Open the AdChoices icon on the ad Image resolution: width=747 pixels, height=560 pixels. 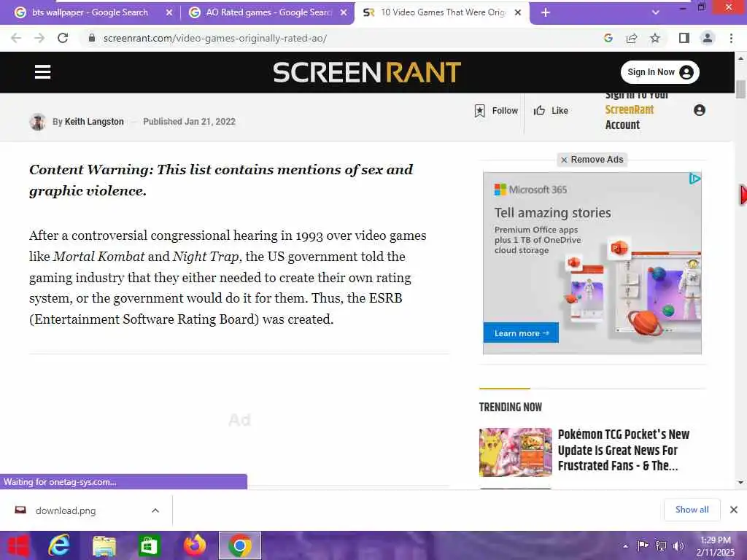[x=694, y=179]
